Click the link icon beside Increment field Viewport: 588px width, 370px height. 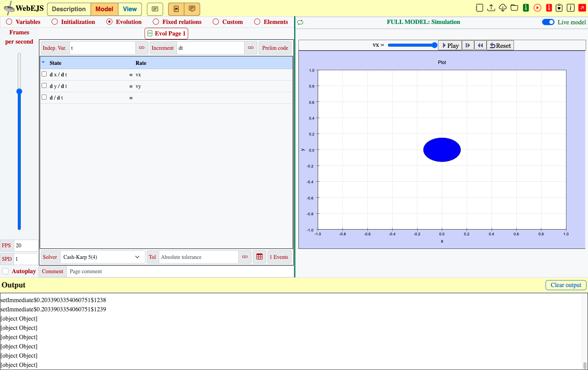coord(251,48)
